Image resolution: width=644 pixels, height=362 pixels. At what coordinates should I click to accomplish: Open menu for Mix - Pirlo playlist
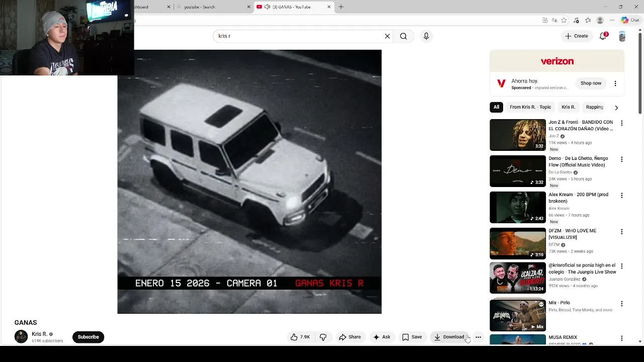[x=622, y=304]
